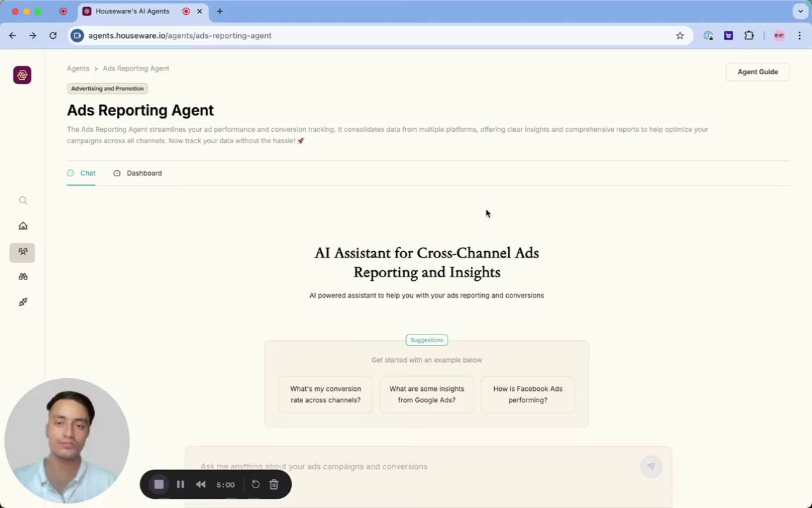The width and height of the screenshot is (812, 508).
Task: Click the Suggestions label badge
Action: pyautogui.click(x=426, y=340)
